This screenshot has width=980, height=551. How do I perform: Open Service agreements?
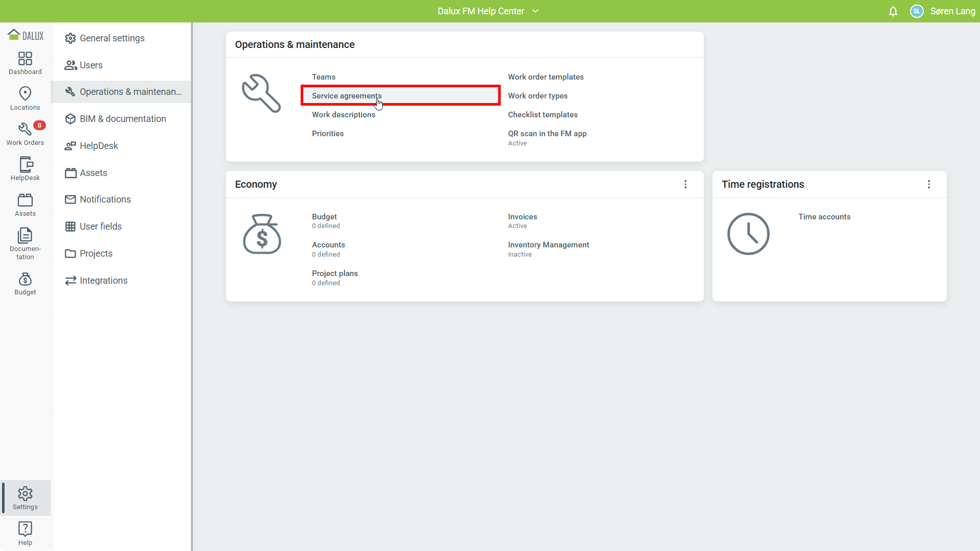click(347, 96)
